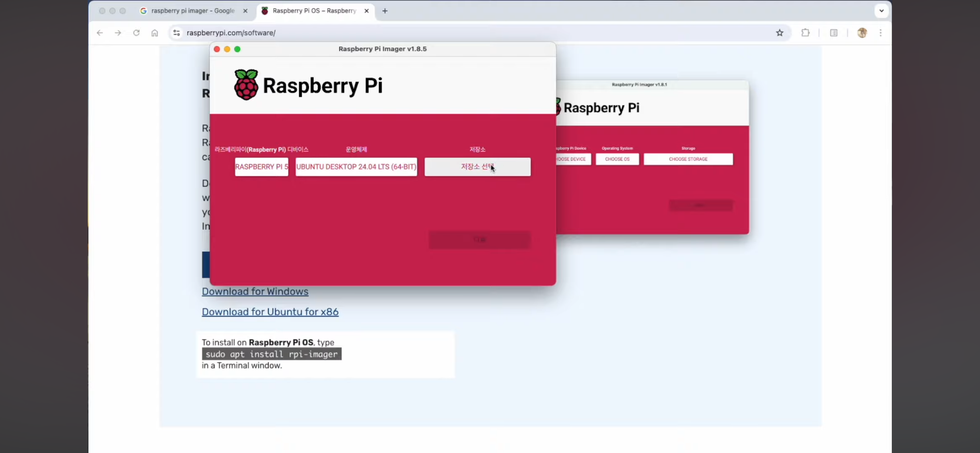The width and height of the screenshot is (980, 453).
Task: Bookmark this page with the star icon
Action: click(x=780, y=33)
